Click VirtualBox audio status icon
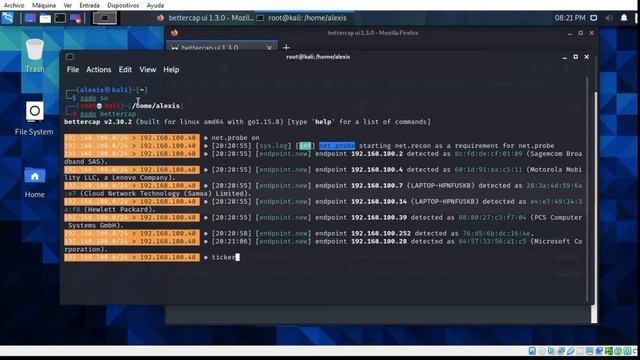 [x=551, y=351]
